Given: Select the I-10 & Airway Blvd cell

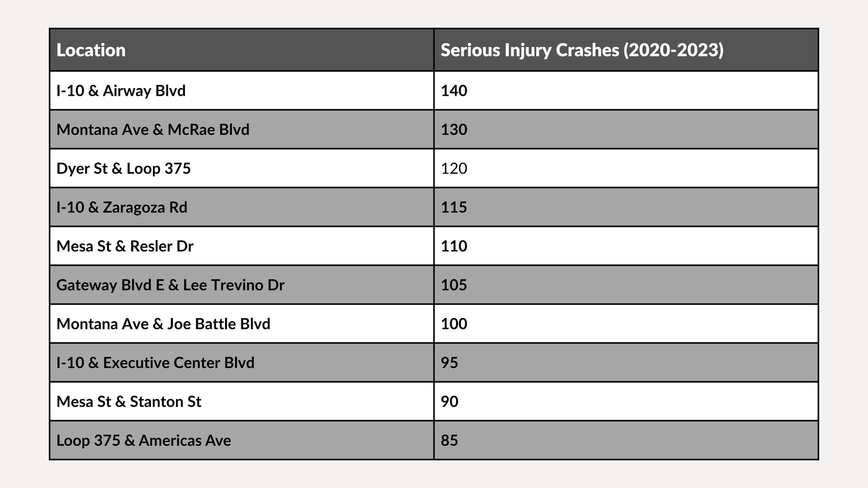Looking at the screenshot, I should point(242,90).
